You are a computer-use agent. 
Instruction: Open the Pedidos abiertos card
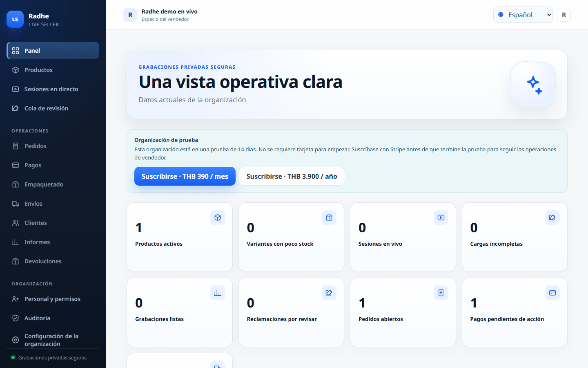(x=403, y=312)
